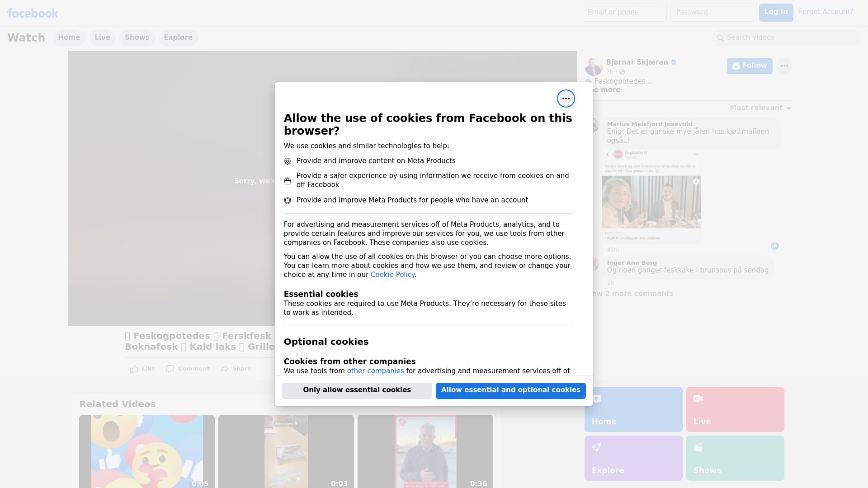Click the thumbs-up Like icon under video
The width and height of the screenshot is (868, 488).
pyautogui.click(x=134, y=369)
